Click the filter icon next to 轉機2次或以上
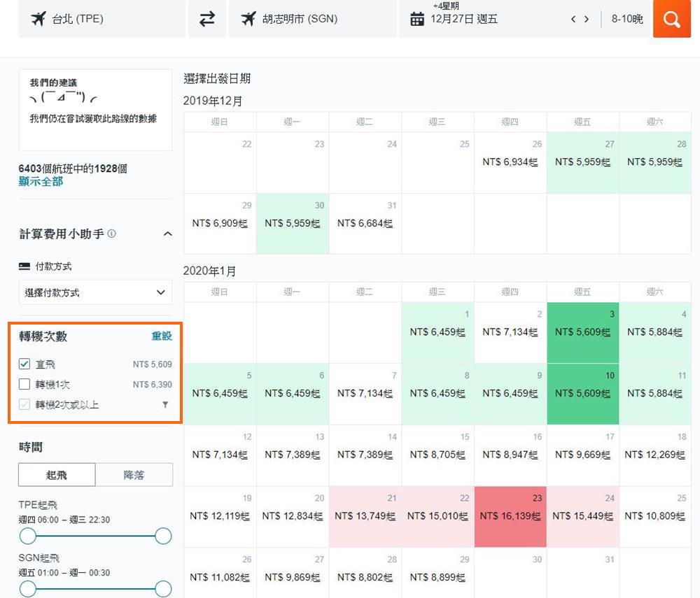 [165, 404]
